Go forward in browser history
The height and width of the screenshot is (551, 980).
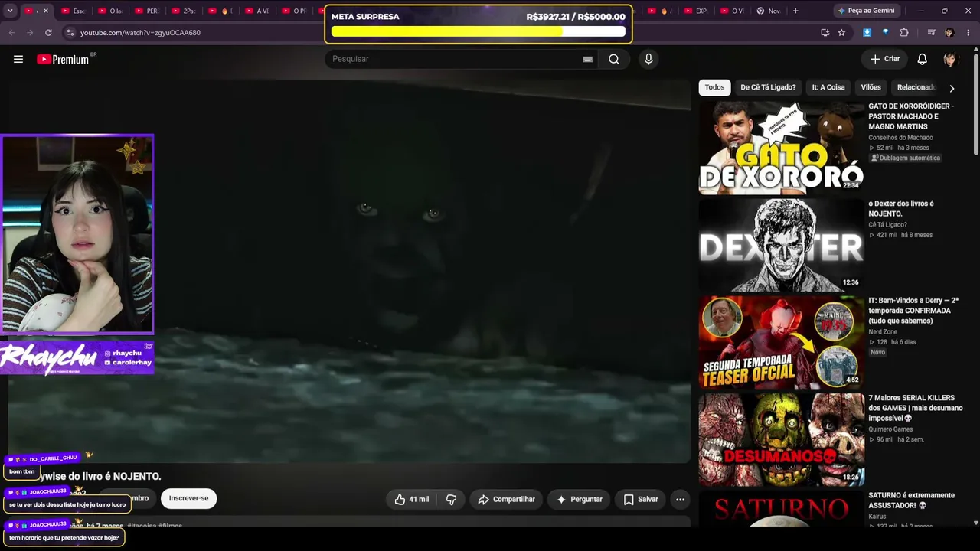pyautogui.click(x=30, y=33)
